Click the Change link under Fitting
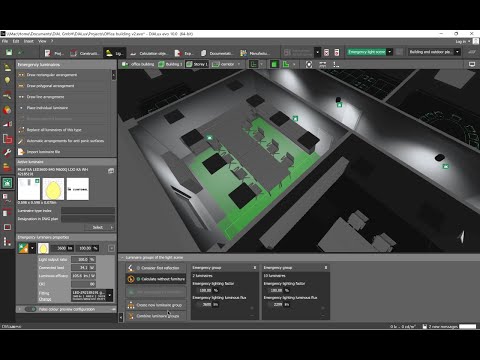The height and width of the screenshot is (360, 480). [x=45, y=299]
